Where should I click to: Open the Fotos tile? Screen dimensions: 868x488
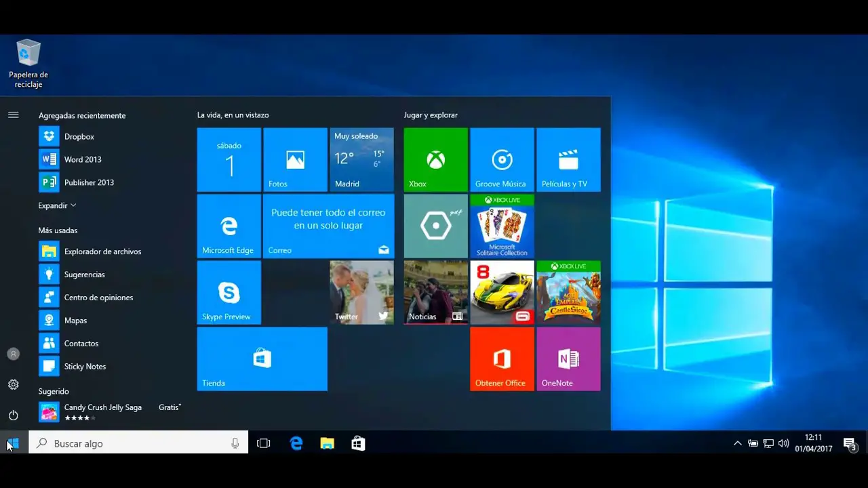pyautogui.click(x=295, y=160)
